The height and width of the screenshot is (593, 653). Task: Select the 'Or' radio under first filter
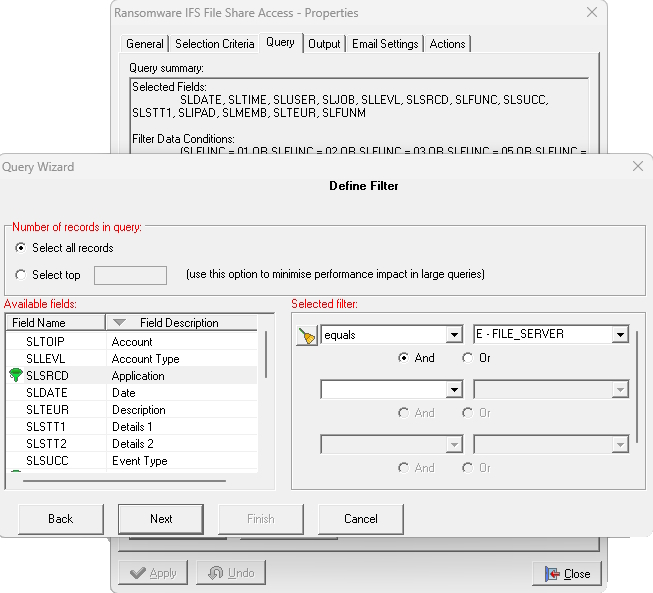(467, 358)
